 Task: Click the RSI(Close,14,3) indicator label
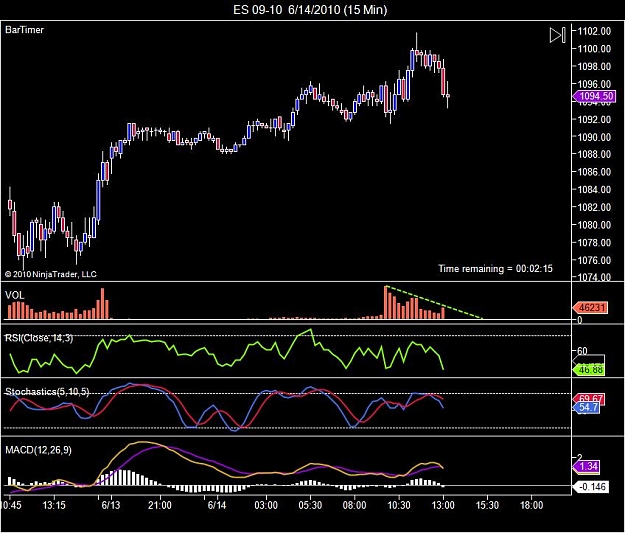pos(39,338)
